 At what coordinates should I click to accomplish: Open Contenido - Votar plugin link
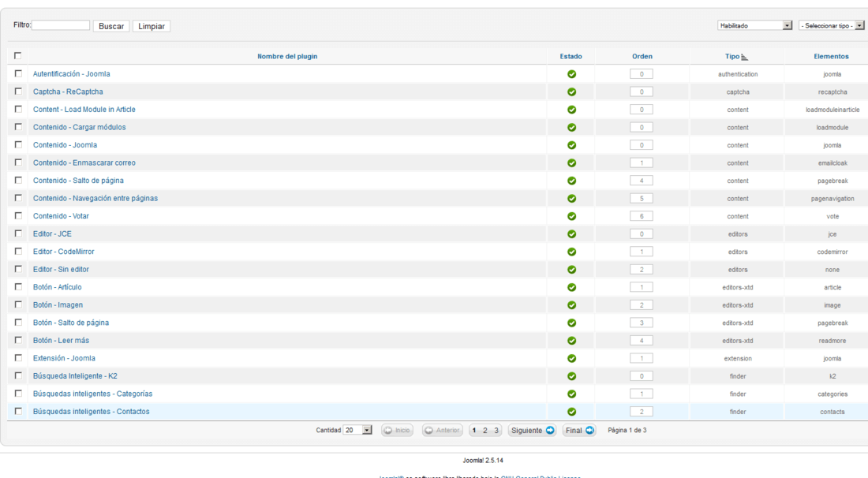click(x=61, y=216)
